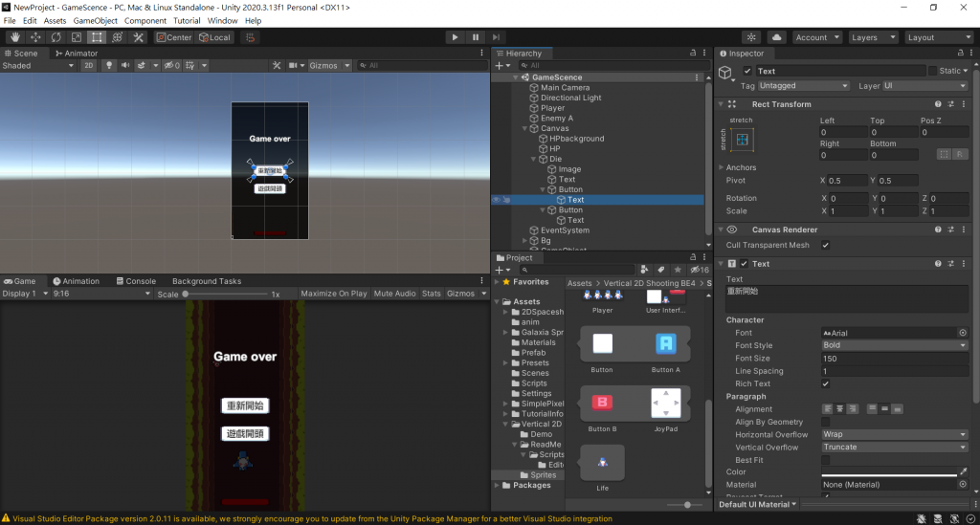Image resolution: width=980 pixels, height=525 pixels.
Task: Select the Rect Transform tool
Action: (x=97, y=37)
